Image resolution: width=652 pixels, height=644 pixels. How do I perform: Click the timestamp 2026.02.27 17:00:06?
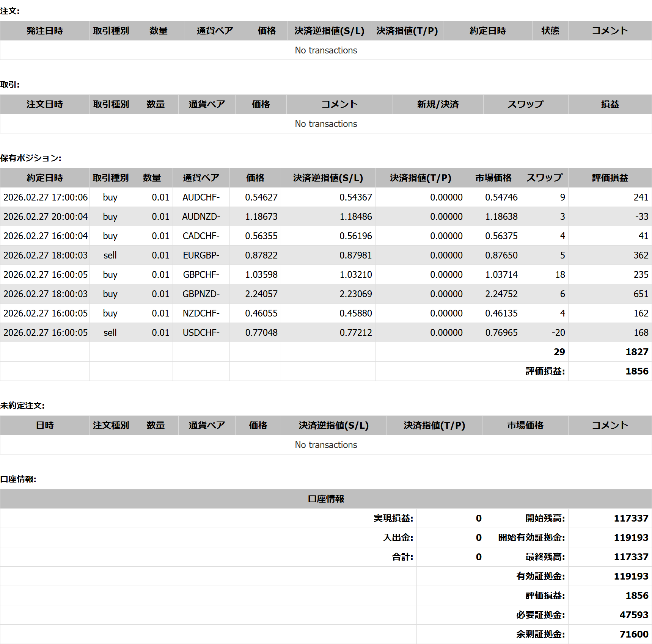pos(46,197)
